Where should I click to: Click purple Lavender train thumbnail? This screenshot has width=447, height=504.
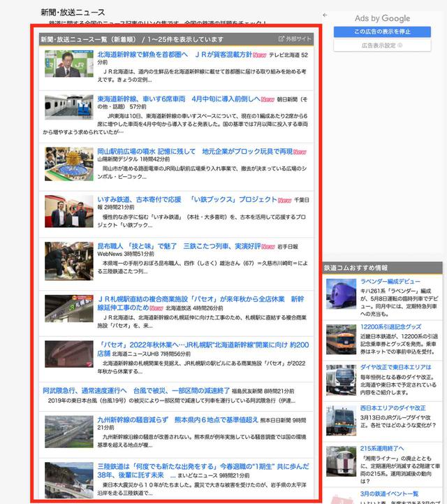point(341,294)
